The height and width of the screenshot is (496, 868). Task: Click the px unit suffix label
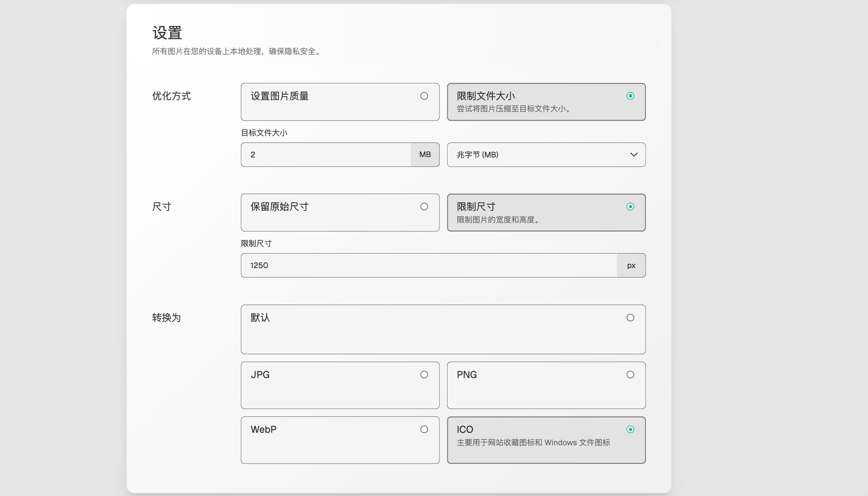631,266
